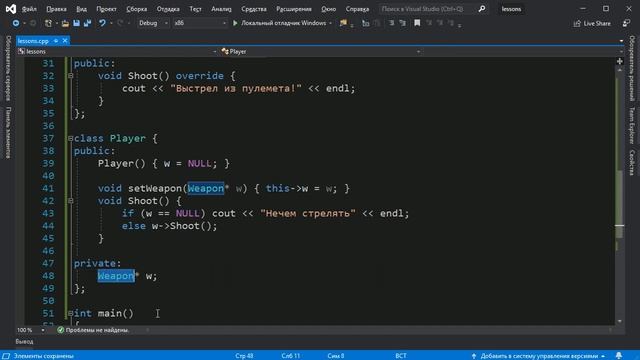
Task: Open the Анализ menu
Action: pyautogui.click(x=221, y=9)
